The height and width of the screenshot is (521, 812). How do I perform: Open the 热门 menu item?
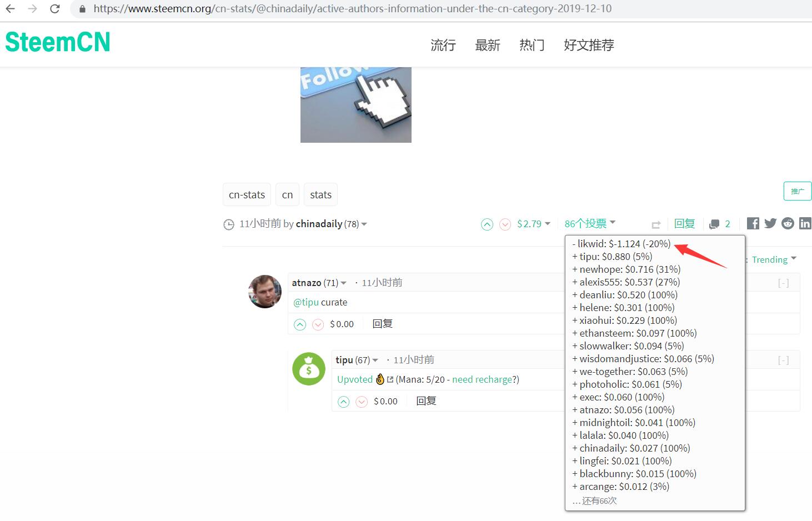click(532, 45)
